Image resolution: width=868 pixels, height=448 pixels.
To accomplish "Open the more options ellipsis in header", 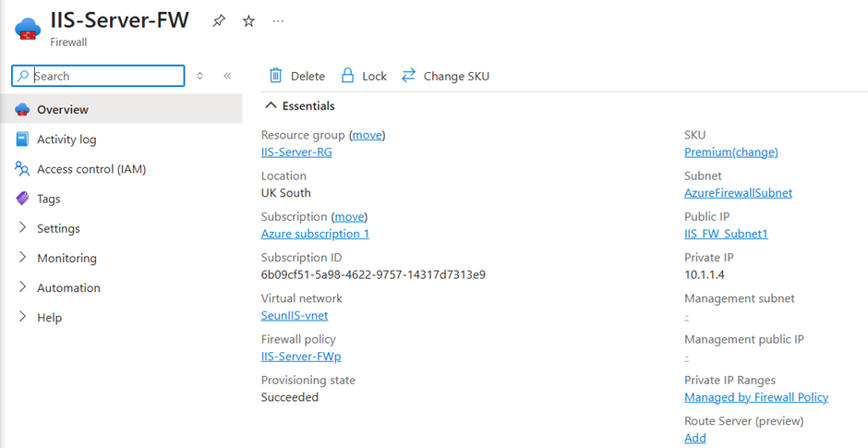I will click(x=279, y=20).
